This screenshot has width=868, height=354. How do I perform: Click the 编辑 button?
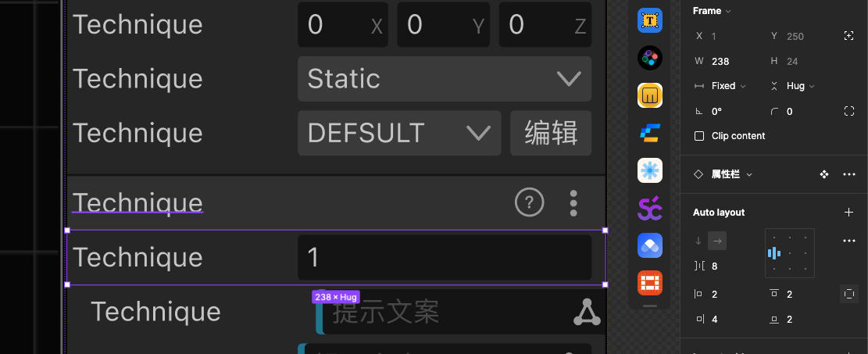(551, 133)
